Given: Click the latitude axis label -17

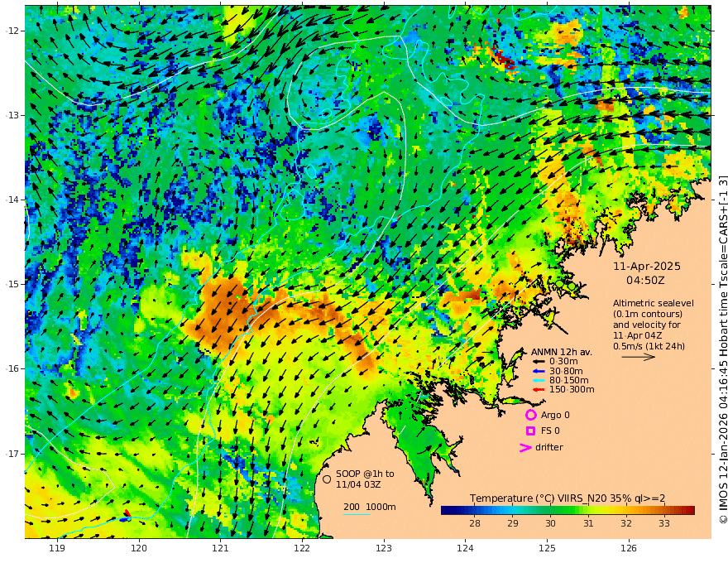Looking at the screenshot, I should tap(12, 454).
